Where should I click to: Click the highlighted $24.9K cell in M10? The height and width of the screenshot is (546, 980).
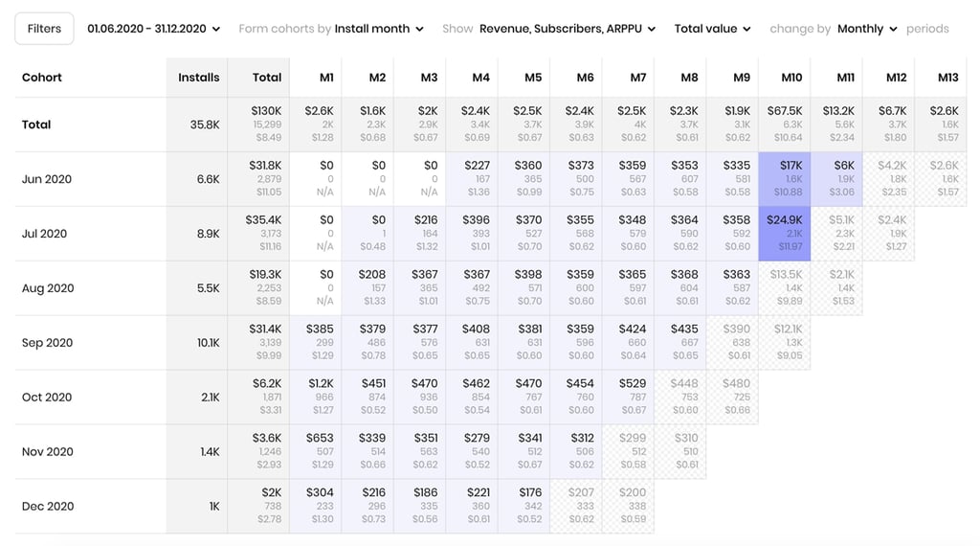pos(784,234)
